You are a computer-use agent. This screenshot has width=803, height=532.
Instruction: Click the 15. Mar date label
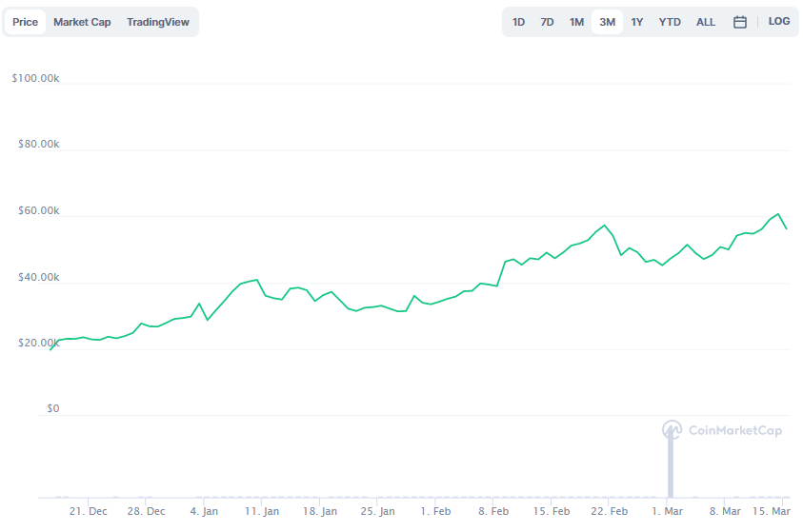[x=772, y=511]
